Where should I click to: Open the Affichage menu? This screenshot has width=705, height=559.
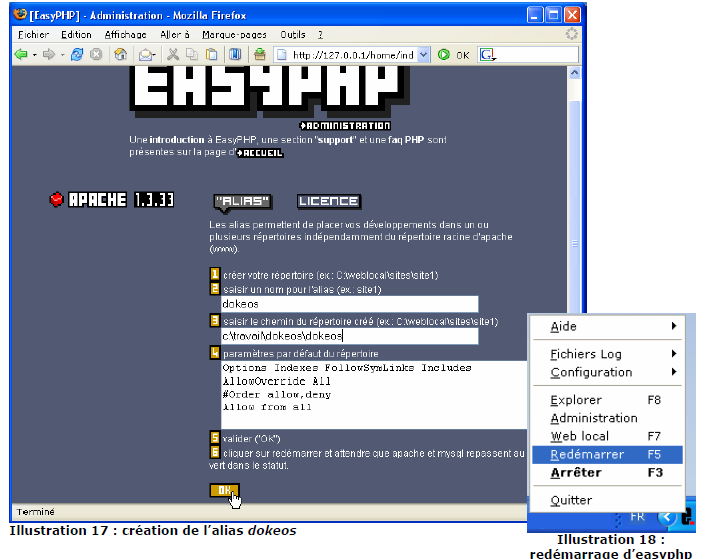[x=125, y=34]
